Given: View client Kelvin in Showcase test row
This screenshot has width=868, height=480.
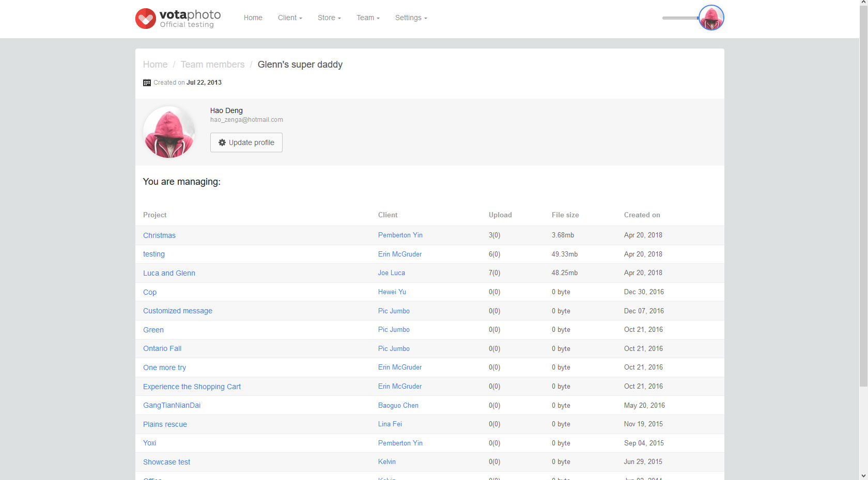Looking at the screenshot, I should coord(387,461).
